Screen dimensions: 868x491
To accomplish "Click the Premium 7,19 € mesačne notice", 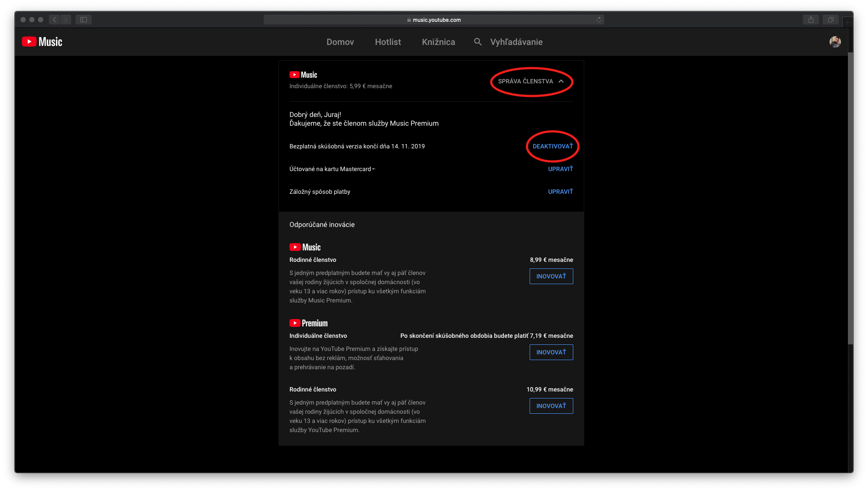I will point(486,336).
